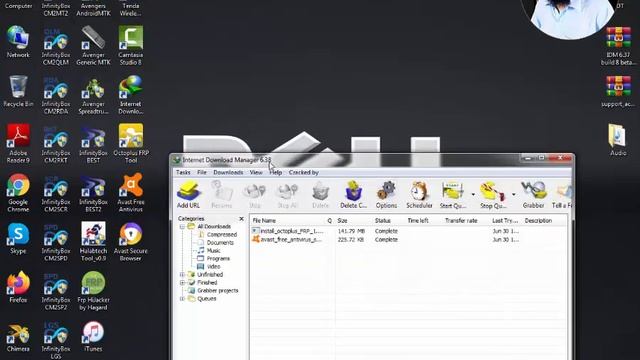This screenshot has width=640, height=360.
Task: Select Grabber projects in the tree
Action: point(218,291)
